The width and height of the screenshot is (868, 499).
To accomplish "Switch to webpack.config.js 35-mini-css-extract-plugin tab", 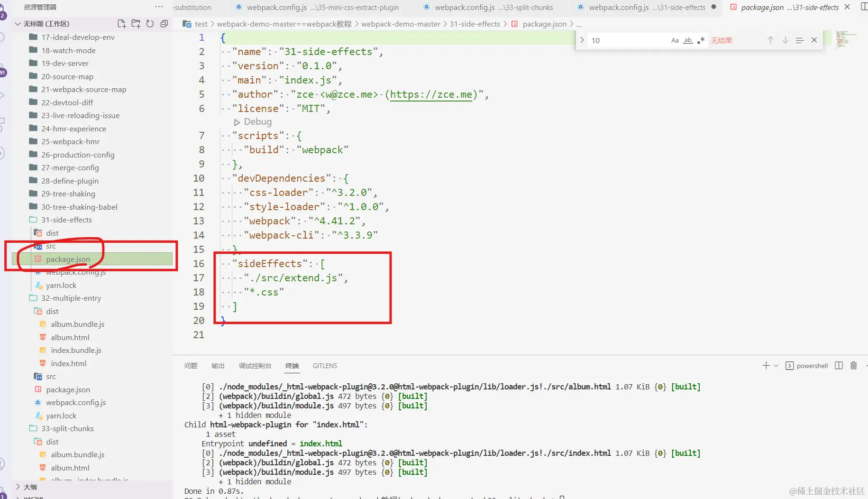I will coord(318,7).
